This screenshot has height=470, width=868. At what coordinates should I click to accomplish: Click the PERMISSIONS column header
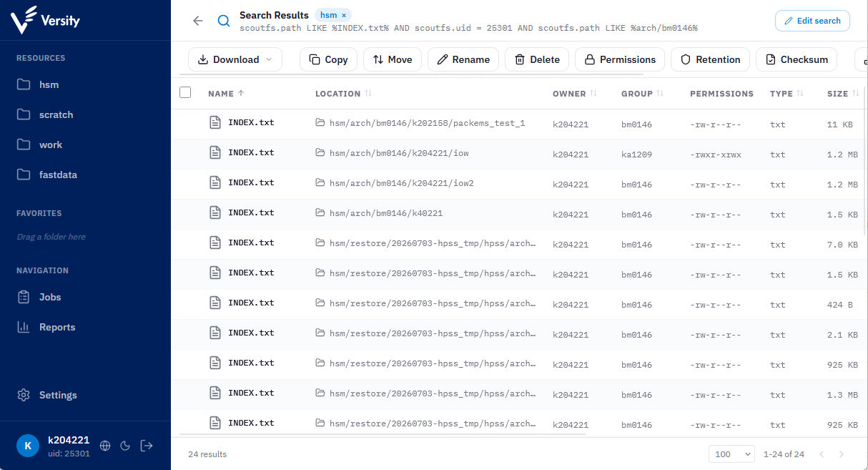[721, 94]
